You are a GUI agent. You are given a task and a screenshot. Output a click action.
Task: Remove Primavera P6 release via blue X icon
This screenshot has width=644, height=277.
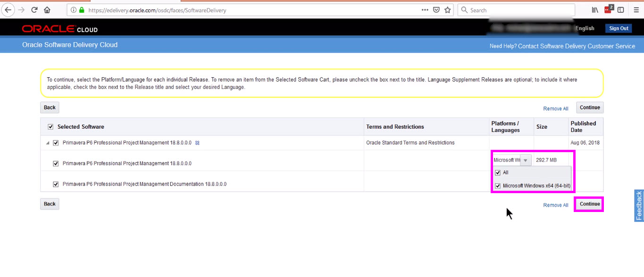pyautogui.click(x=197, y=143)
